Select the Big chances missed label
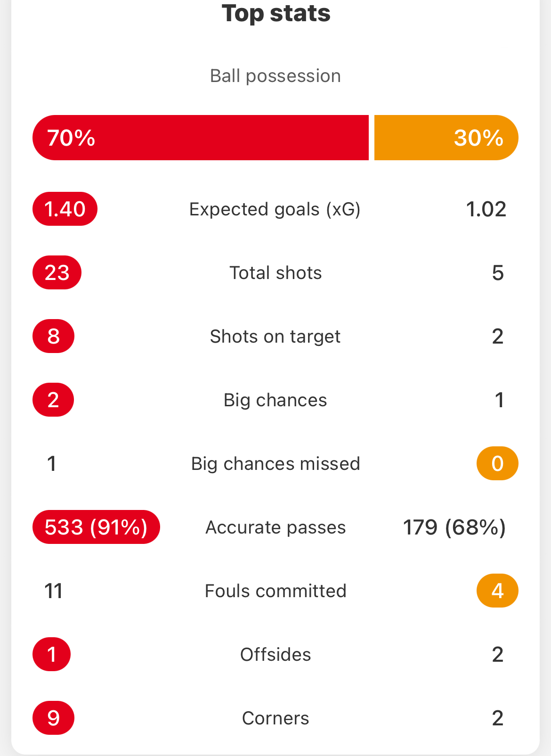551x756 pixels. 275,464
